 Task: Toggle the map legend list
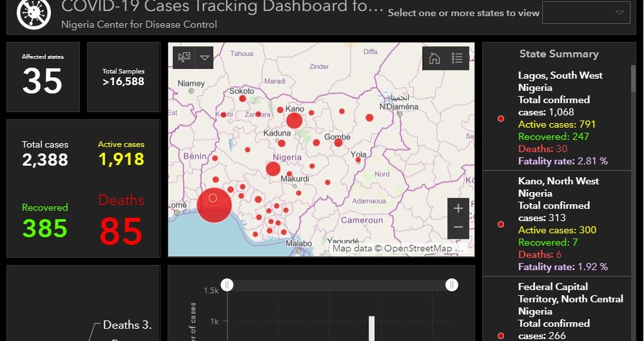pos(457,58)
